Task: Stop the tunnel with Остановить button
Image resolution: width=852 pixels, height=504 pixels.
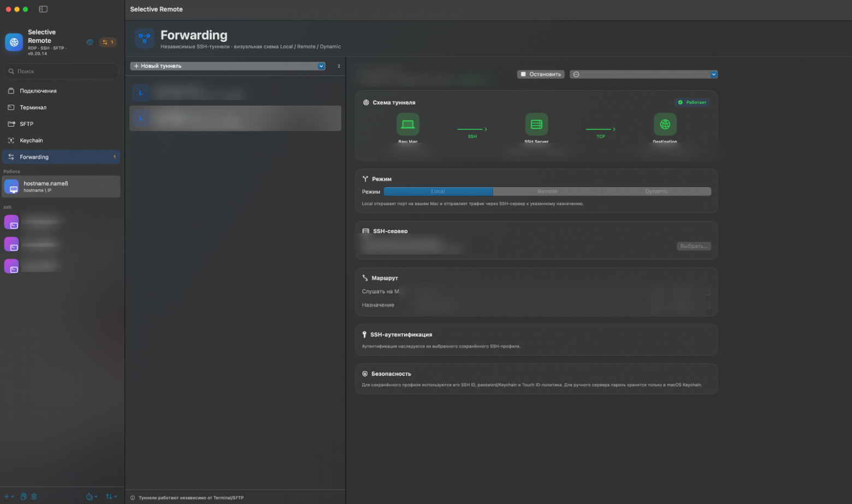Action: 541,74
